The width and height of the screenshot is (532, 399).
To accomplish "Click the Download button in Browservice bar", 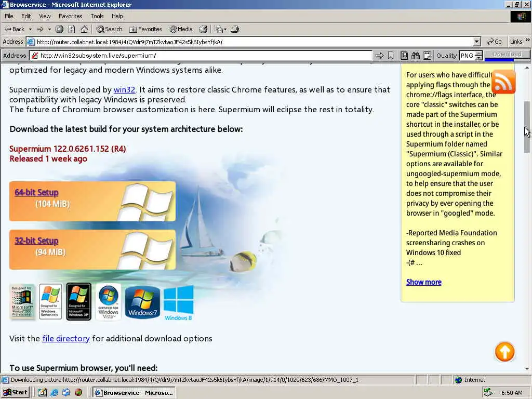I will 507,55.
